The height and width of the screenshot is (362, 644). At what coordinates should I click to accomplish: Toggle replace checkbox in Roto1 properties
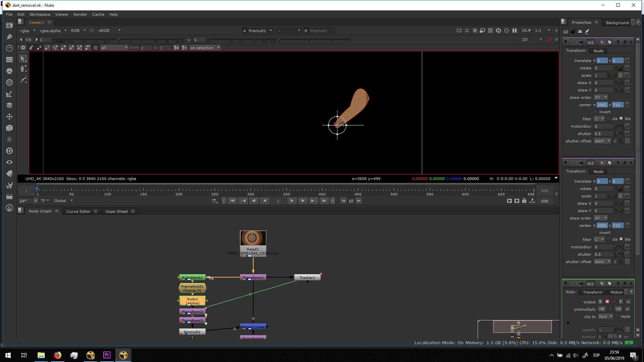click(x=617, y=316)
